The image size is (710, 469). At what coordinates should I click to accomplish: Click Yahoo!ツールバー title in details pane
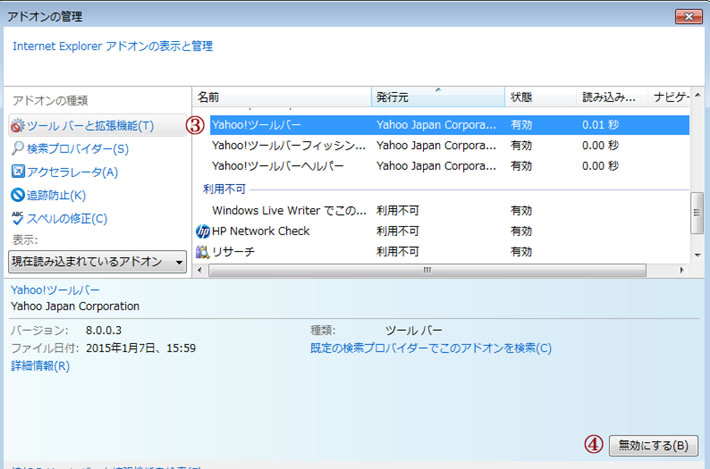tap(55, 290)
